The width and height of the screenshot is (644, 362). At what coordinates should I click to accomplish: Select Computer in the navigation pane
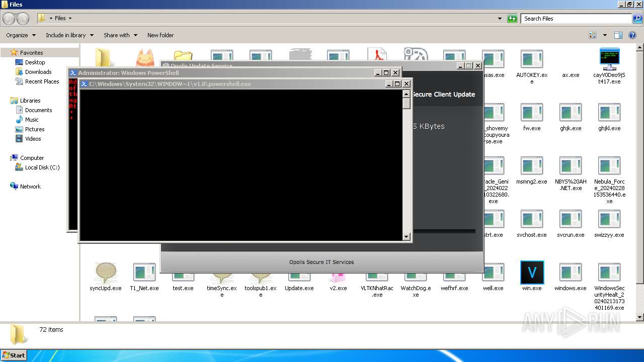tap(32, 158)
